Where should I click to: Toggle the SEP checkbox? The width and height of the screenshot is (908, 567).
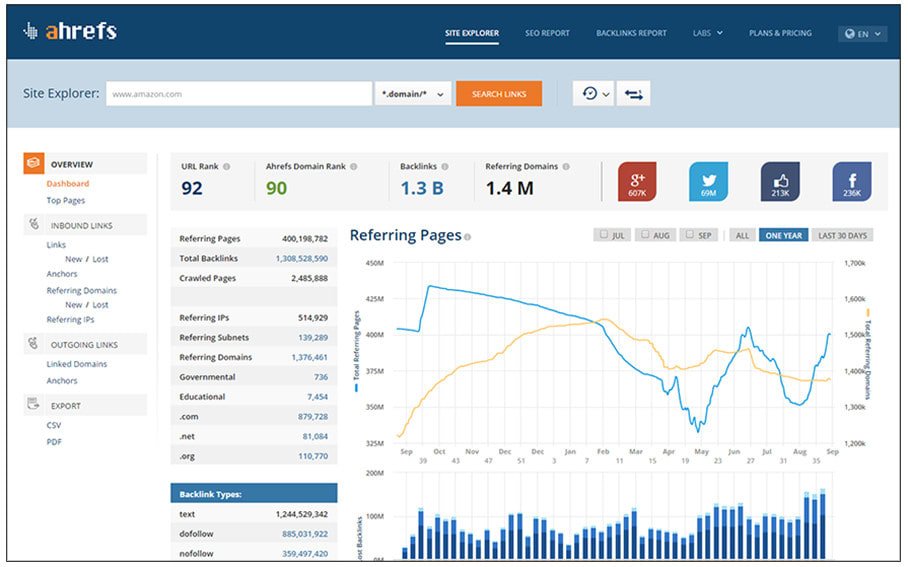pyautogui.click(x=689, y=235)
